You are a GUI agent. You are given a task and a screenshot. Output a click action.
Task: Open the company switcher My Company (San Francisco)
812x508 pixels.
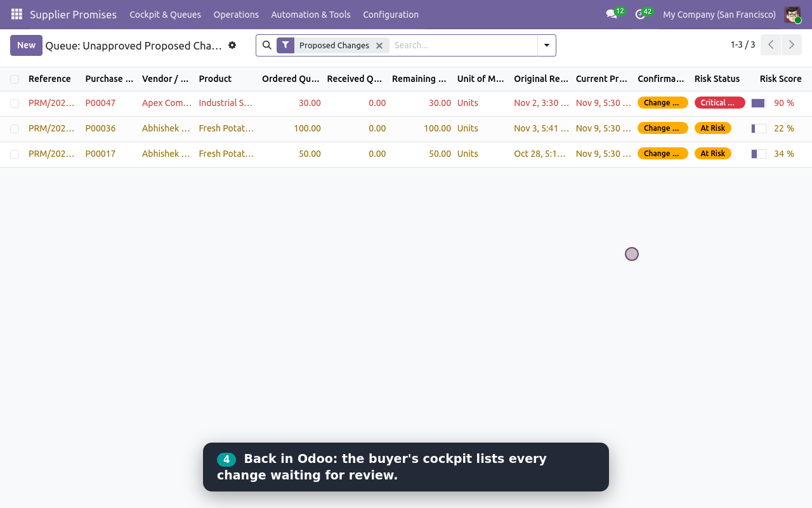pyautogui.click(x=719, y=15)
